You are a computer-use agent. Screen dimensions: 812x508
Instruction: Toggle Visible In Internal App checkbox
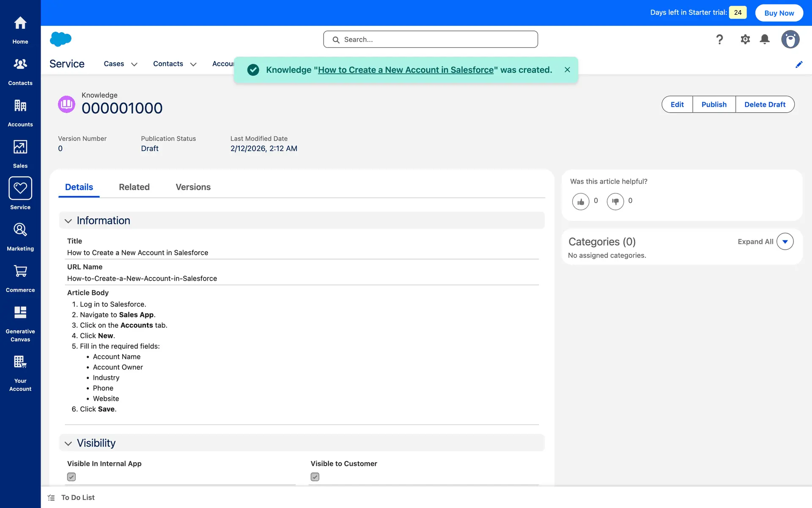[71, 477]
